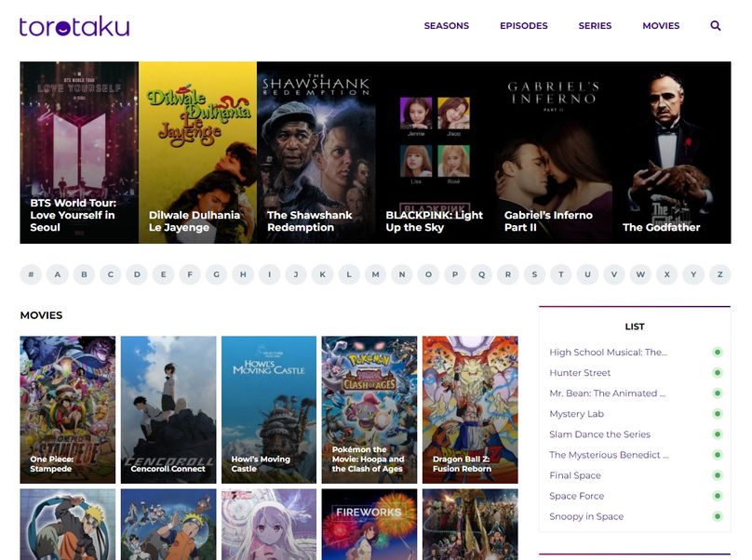
Task: Open the Movies menu link
Action: 661,26
